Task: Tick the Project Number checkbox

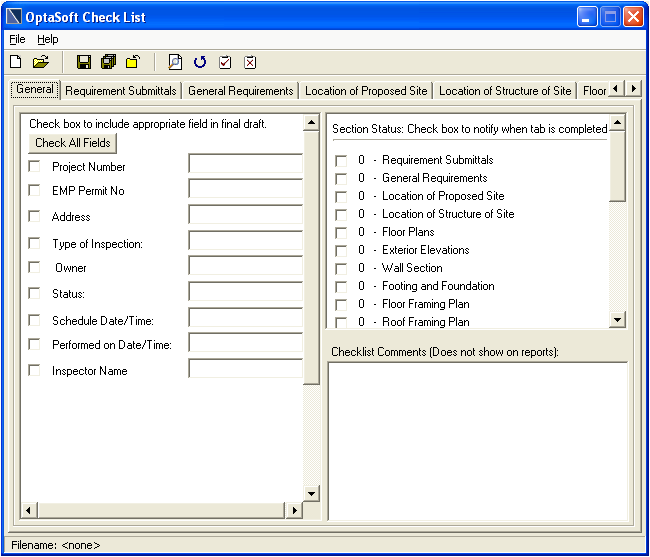Action: pos(34,166)
